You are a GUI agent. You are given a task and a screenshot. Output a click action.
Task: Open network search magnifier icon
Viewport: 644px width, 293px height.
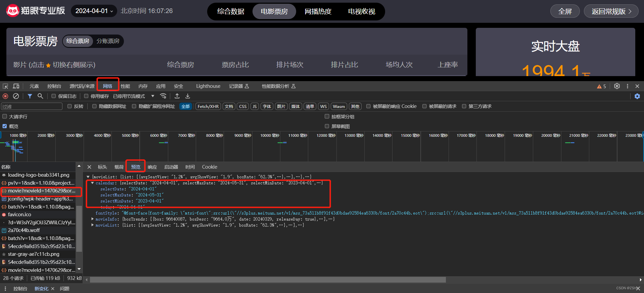click(40, 96)
